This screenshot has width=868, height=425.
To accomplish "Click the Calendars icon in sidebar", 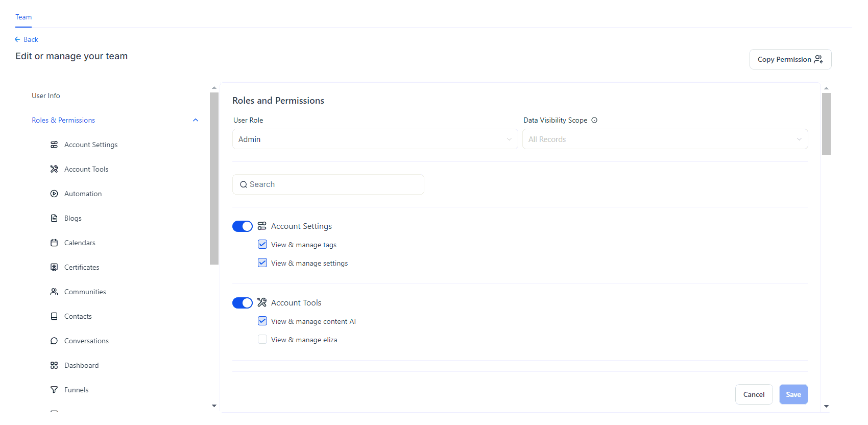I will click(54, 243).
